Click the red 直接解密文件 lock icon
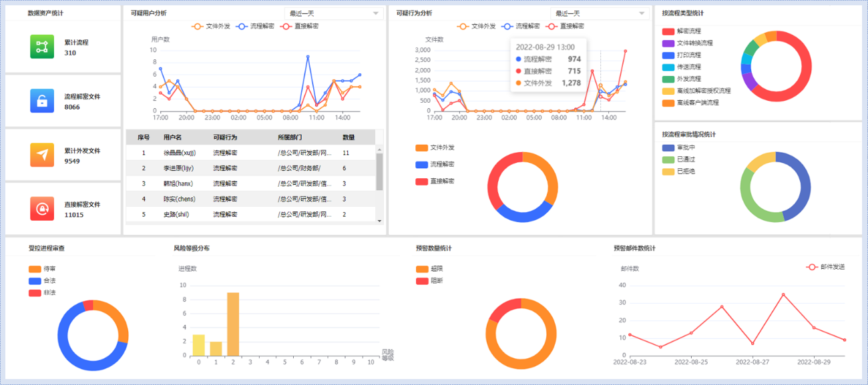 tap(42, 209)
